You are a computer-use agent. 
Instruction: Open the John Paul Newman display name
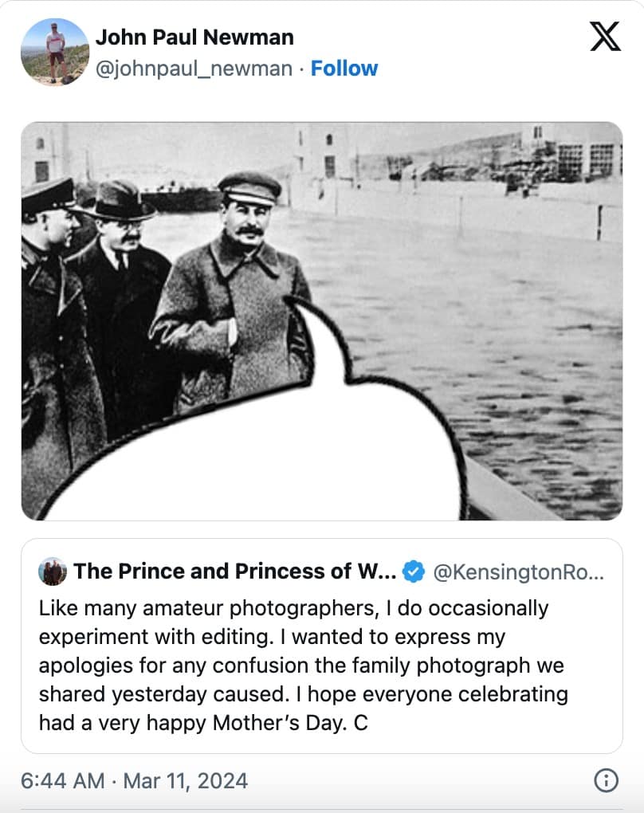[x=194, y=37]
